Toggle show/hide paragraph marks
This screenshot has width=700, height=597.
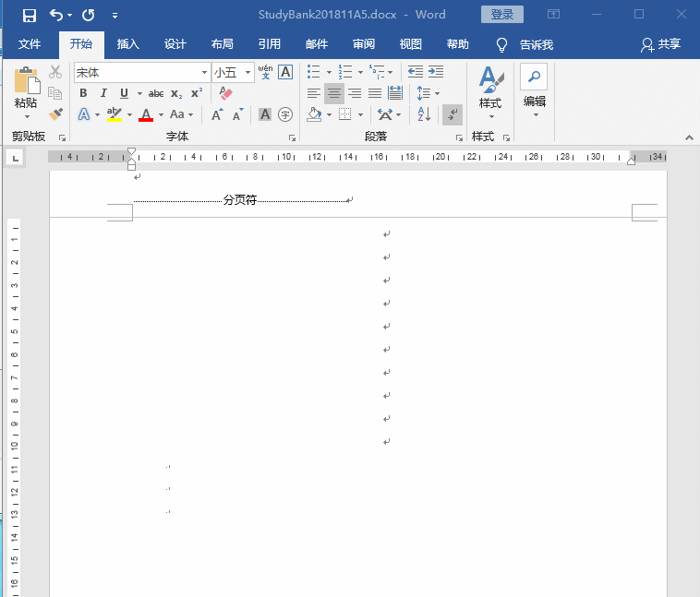point(453,114)
